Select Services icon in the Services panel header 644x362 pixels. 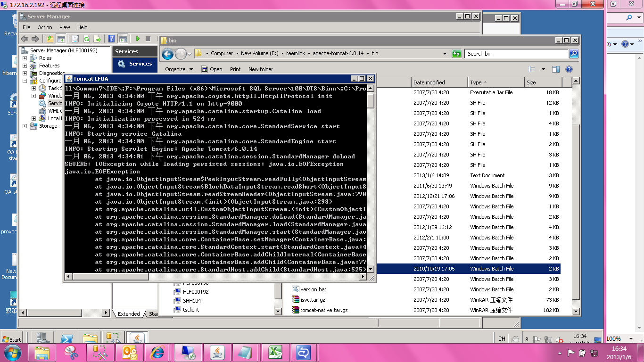pos(122,64)
